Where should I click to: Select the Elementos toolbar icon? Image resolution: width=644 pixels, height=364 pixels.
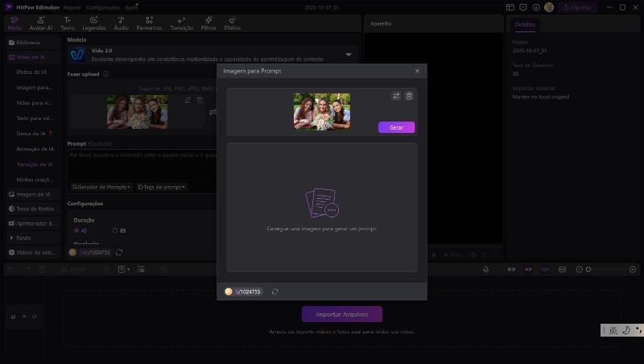148,23
